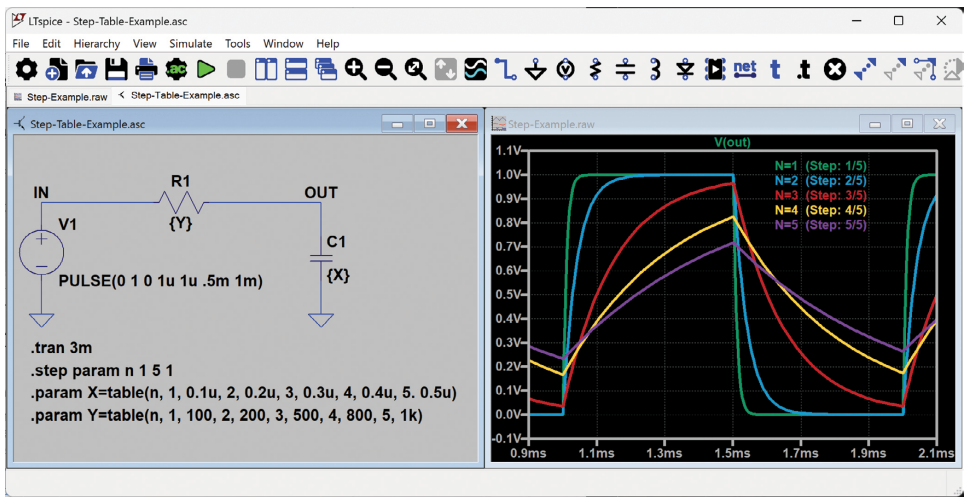Screen dimensions: 975x503
Task: Switch to the Step-Table-Example.asc tab
Action: pos(179,96)
